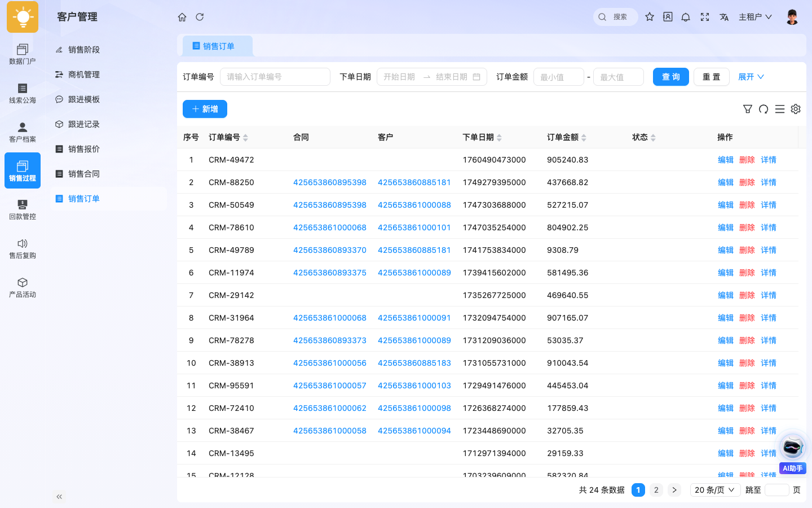The width and height of the screenshot is (812, 508).
Task: Click the 最小值 amount field
Action: [559, 77]
